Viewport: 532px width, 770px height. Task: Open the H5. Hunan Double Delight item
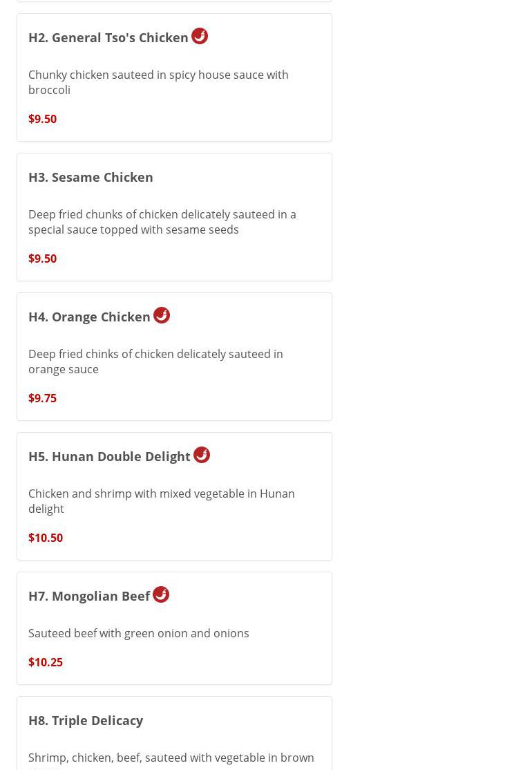[109, 456]
